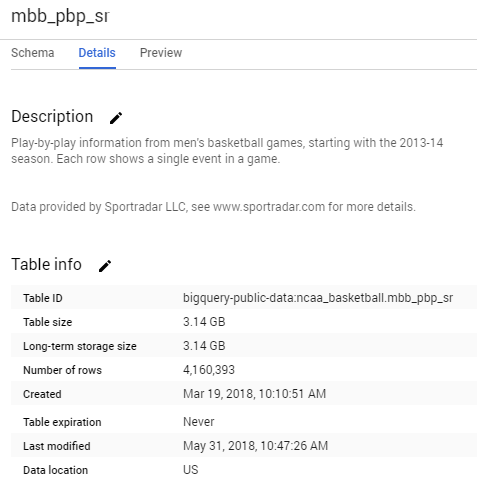Click the play-by-play description paragraph
Screen dimensions: 477x489
(227, 151)
